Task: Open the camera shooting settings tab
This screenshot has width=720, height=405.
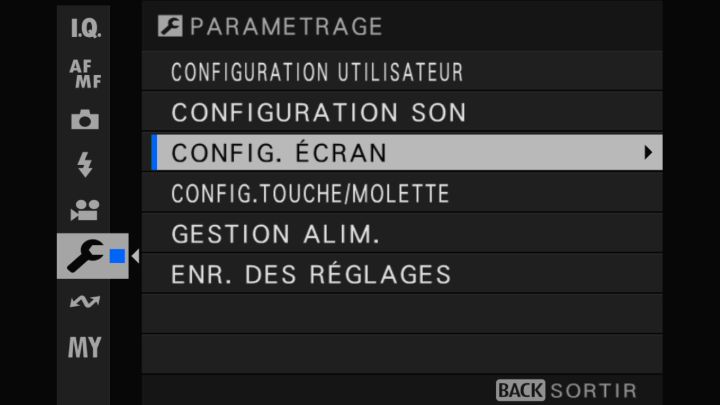Action: coord(85,120)
